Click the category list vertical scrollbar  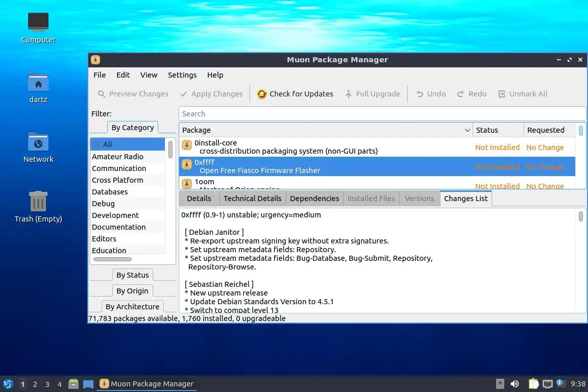[x=170, y=150]
